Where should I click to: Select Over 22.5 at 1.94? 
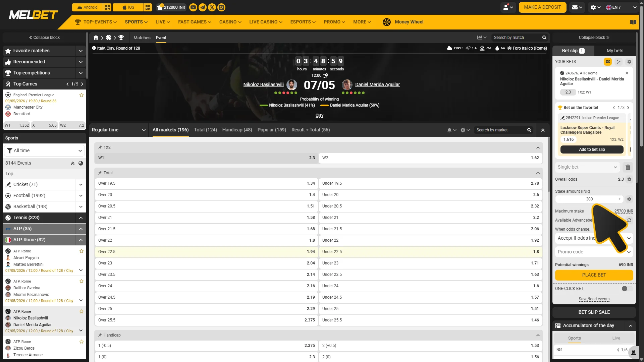coord(207,252)
